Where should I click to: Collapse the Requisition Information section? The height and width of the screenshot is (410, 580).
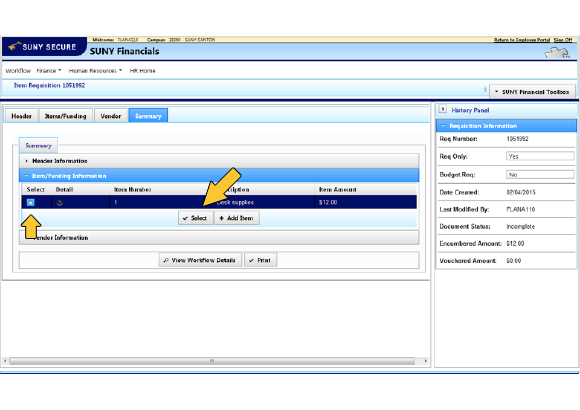pyautogui.click(x=444, y=126)
